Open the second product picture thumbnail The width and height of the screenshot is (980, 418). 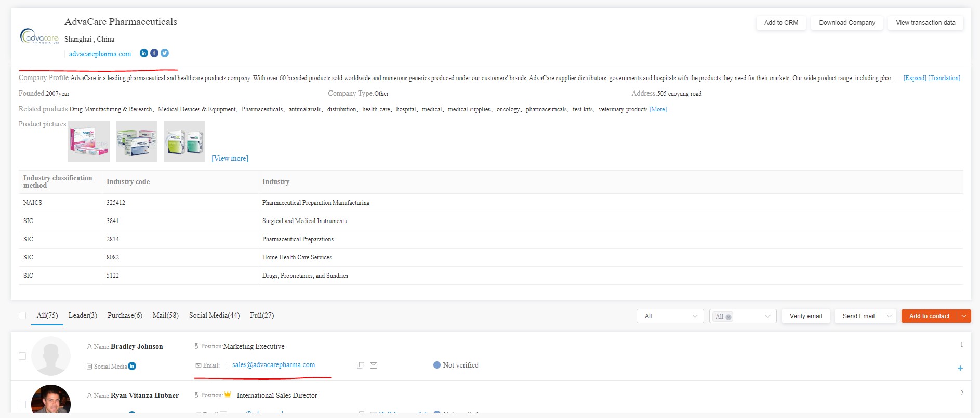click(137, 141)
